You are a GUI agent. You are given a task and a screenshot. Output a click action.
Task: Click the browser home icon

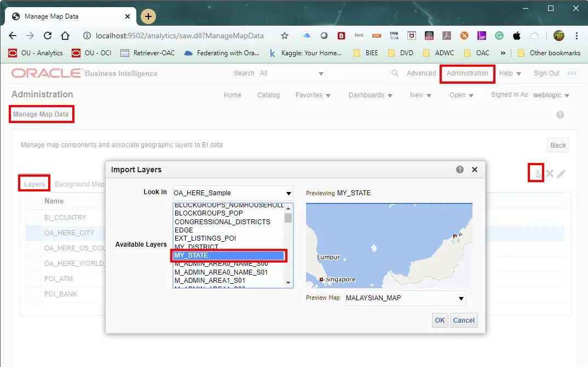pos(65,36)
